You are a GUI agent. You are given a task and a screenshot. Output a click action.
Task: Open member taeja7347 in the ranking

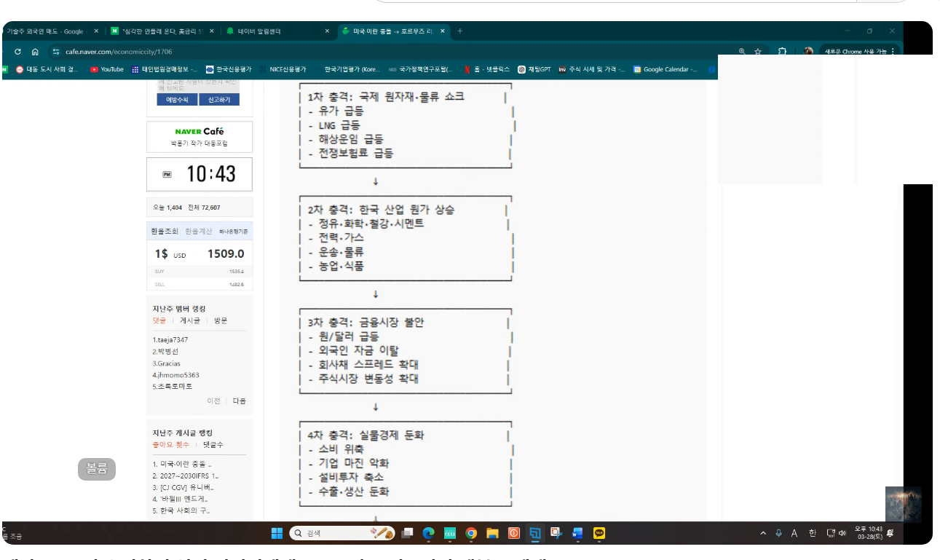point(170,340)
